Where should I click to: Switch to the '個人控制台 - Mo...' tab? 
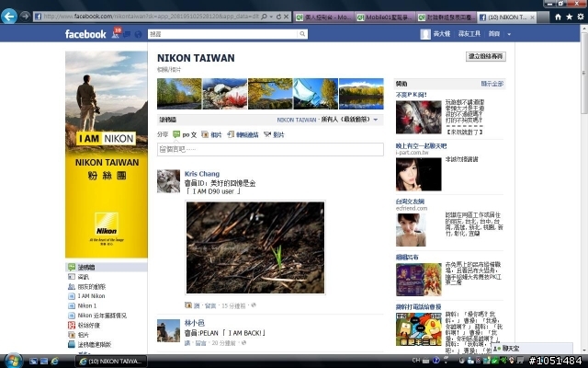pyautogui.click(x=324, y=17)
